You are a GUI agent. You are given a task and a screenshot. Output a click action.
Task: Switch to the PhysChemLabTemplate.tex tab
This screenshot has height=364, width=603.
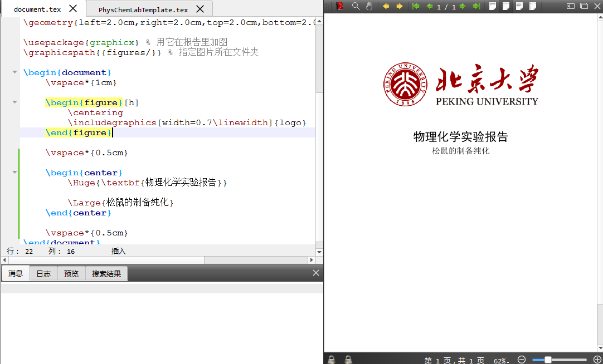click(142, 8)
